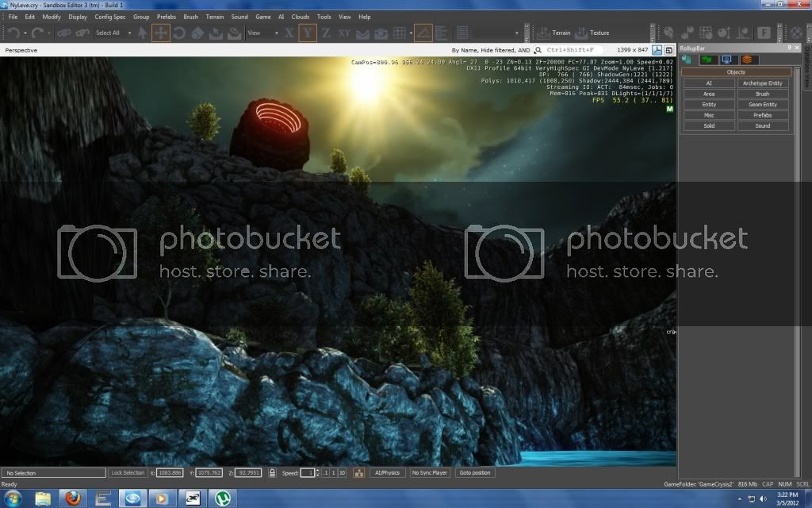812x508 pixels.
Task: Expand the Undo history dropdown arrow
Action: (x=25, y=33)
